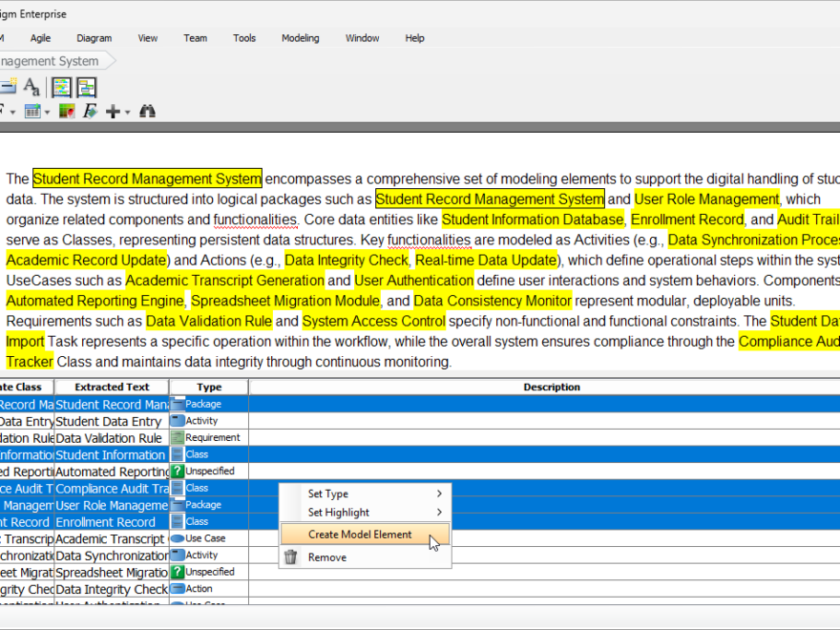The width and height of the screenshot is (840, 630).
Task: Open the text formatting Aa tool
Action: (31, 87)
